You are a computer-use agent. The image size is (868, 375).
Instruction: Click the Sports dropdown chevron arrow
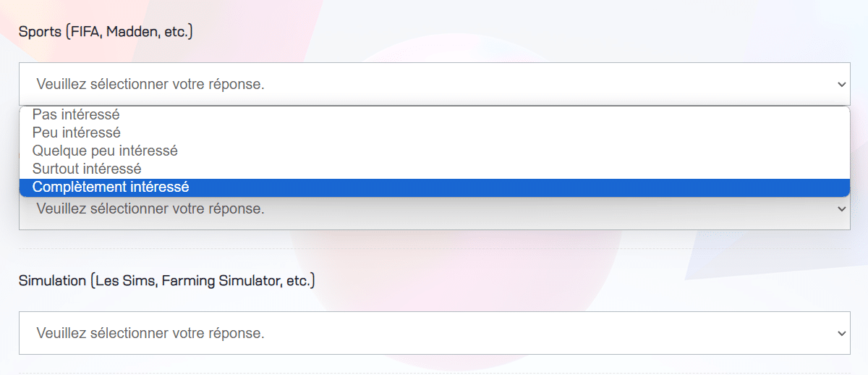point(841,84)
